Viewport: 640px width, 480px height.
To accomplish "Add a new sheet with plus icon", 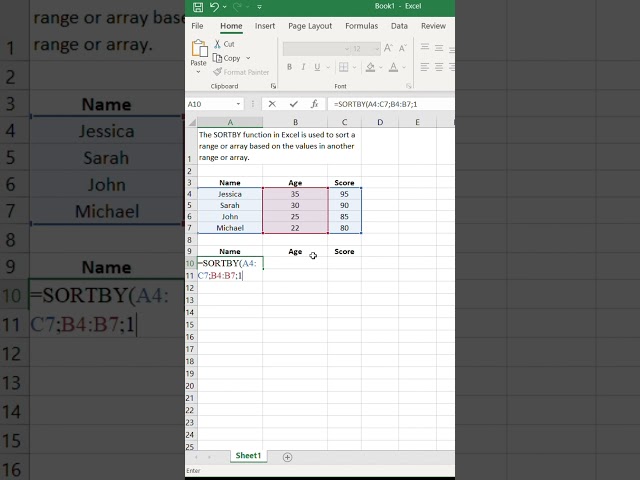I will point(287,458).
